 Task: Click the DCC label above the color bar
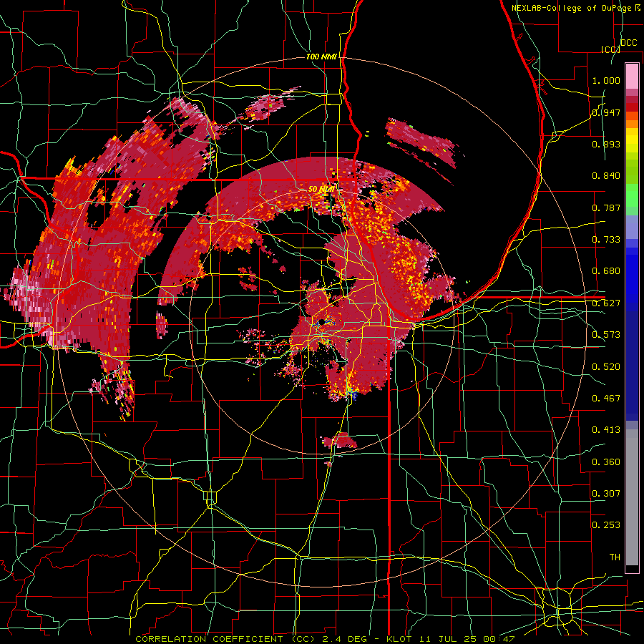tap(628, 43)
